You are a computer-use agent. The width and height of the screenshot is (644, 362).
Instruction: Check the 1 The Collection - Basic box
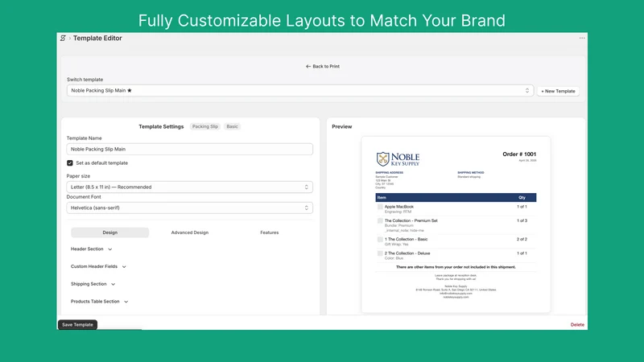coord(380,239)
